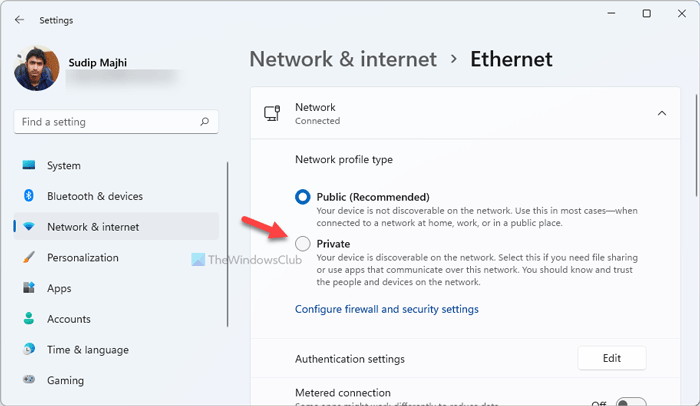700x406 pixels.
Task: Click the Gaming controller icon
Action: (29, 381)
